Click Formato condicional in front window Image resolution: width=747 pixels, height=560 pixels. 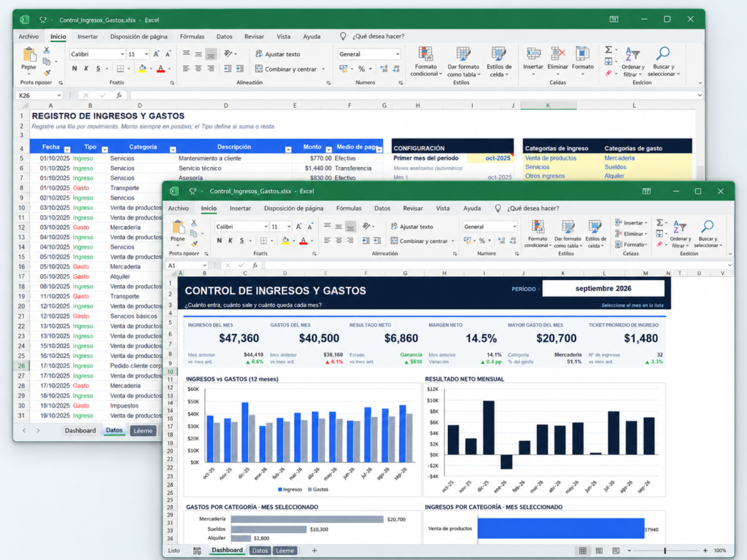(538, 234)
